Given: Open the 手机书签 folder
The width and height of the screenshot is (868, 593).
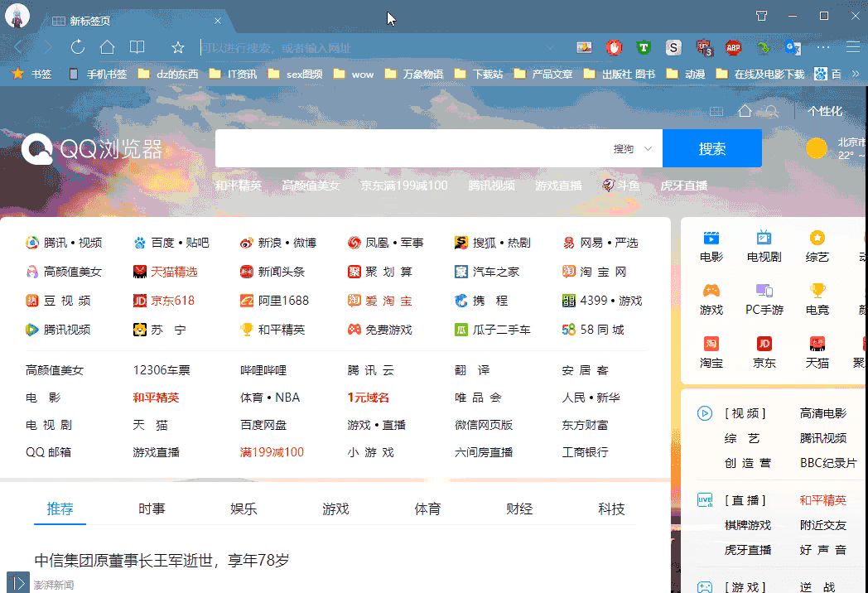Looking at the screenshot, I should coord(98,74).
